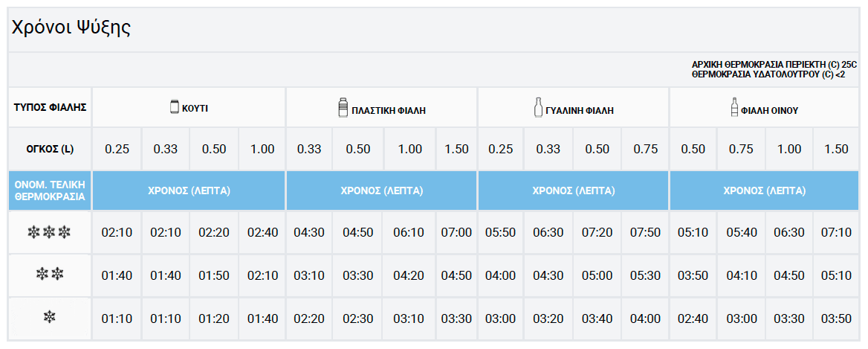Viewport: 868px width, 349px height.
Task: Select the wine bottle icon beside ΦΙΑΛΗ ΟΙΝΟΥ
Action: (x=734, y=107)
